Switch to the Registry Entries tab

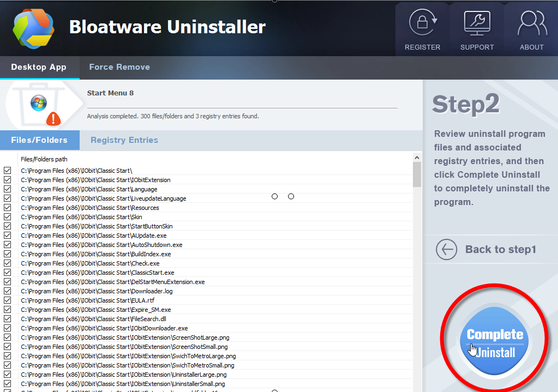[x=124, y=140]
